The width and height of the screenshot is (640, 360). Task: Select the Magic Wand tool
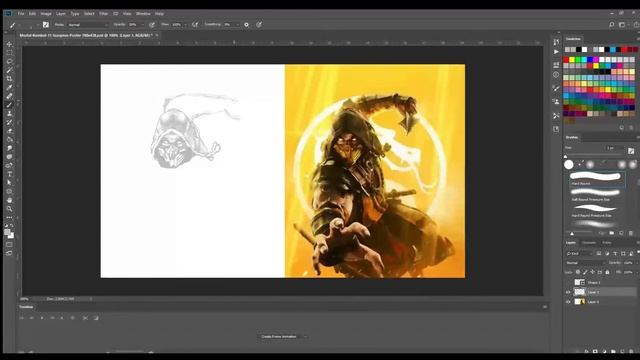pos(9,70)
